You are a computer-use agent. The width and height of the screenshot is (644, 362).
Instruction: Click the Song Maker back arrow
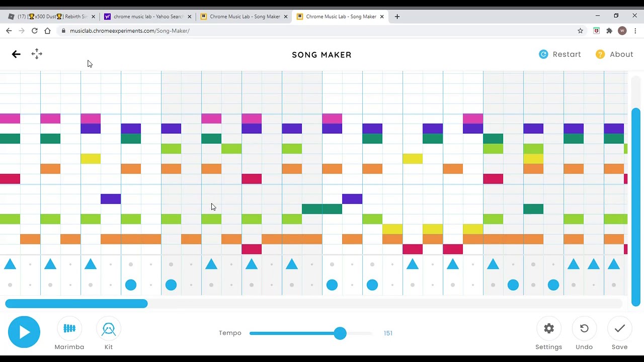(16, 54)
